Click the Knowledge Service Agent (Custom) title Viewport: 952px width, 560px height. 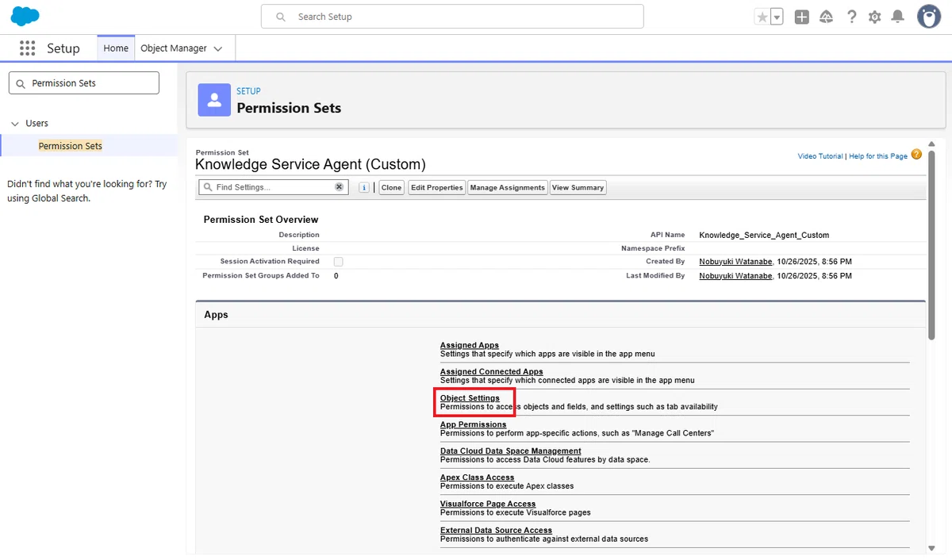click(310, 165)
